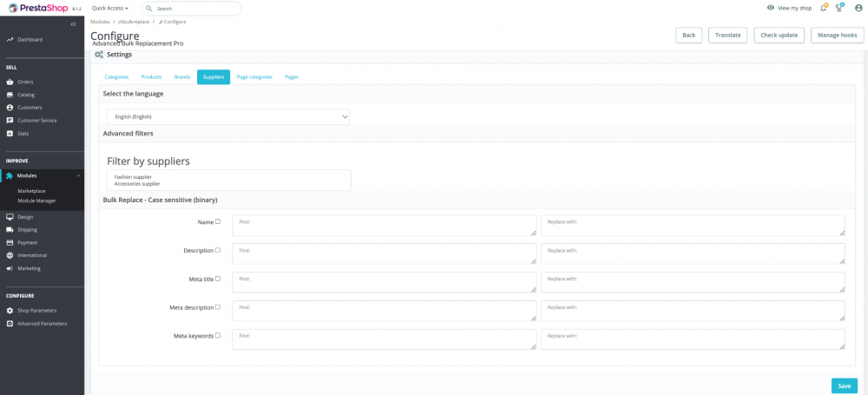Enable the Description checkbox
The height and width of the screenshot is (395, 868).
[218, 250]
